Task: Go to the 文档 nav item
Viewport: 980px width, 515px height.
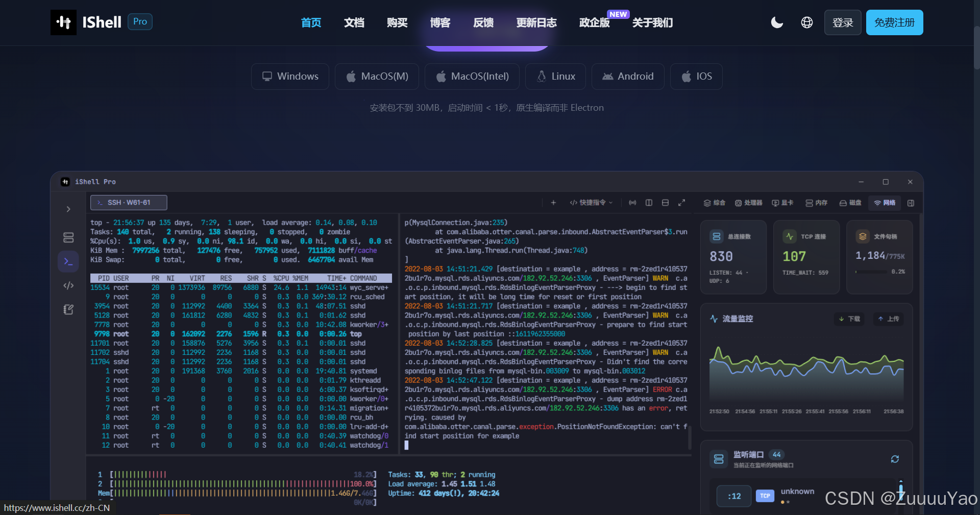Action: point(354,22)
